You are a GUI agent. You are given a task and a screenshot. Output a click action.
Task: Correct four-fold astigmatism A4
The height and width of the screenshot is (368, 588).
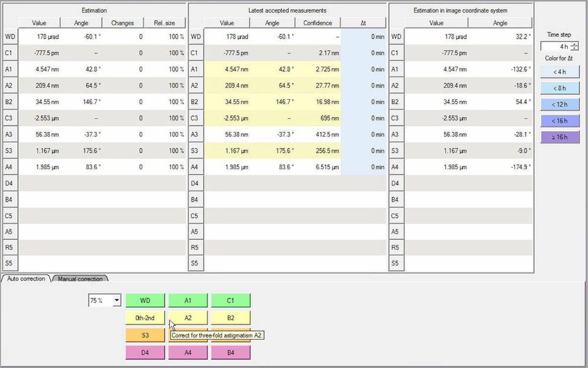coord(188,352)
